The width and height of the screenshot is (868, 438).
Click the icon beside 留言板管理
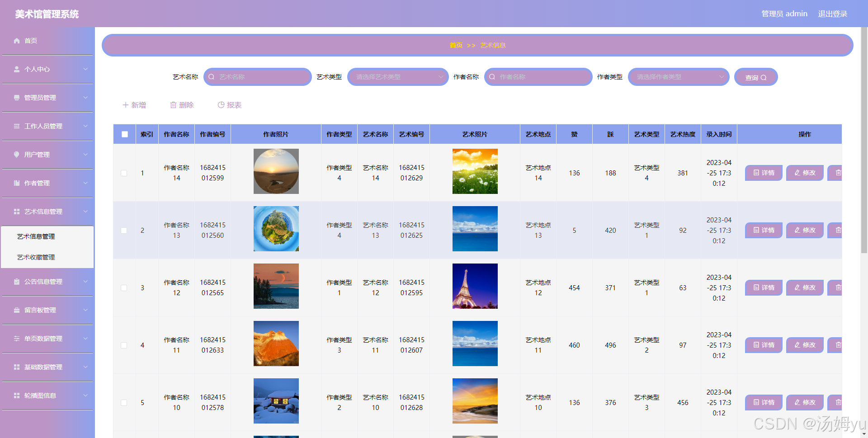coord(17,310)
